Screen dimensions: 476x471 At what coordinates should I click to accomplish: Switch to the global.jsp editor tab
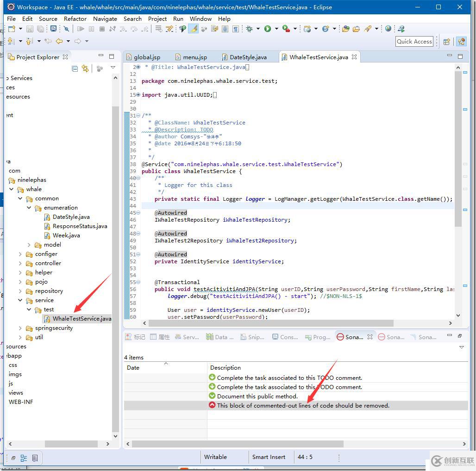143,57
